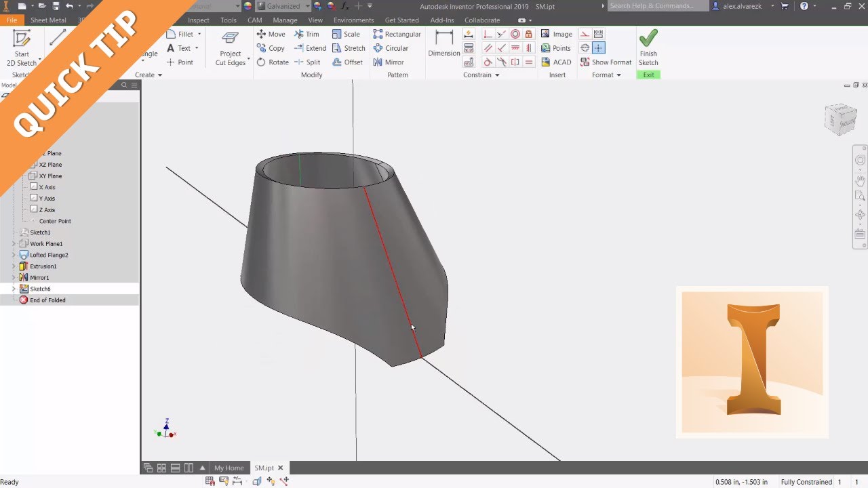The height and width of the screenshot is (488, 868).
Task: Pick the Offset tool
Action: point(347,62)
